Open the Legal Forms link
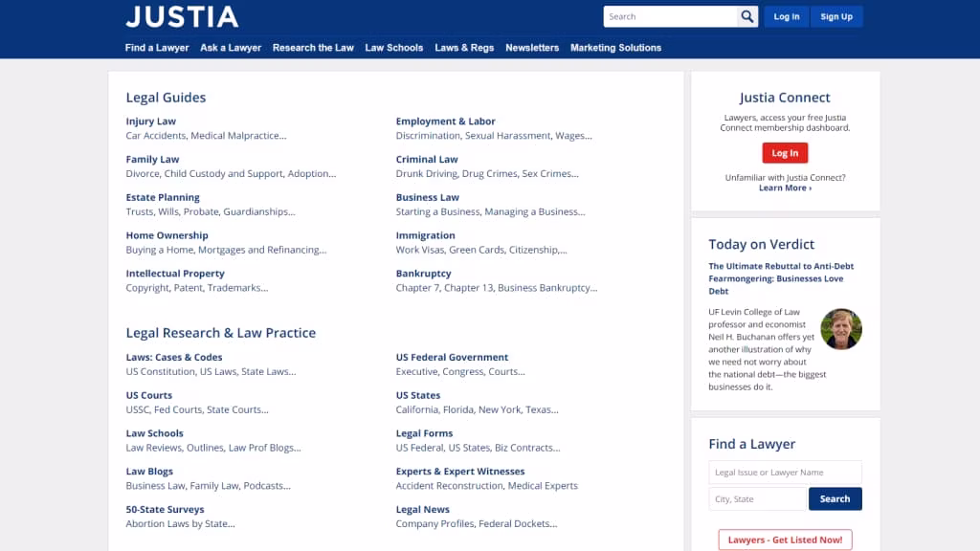 click(424, 433)
